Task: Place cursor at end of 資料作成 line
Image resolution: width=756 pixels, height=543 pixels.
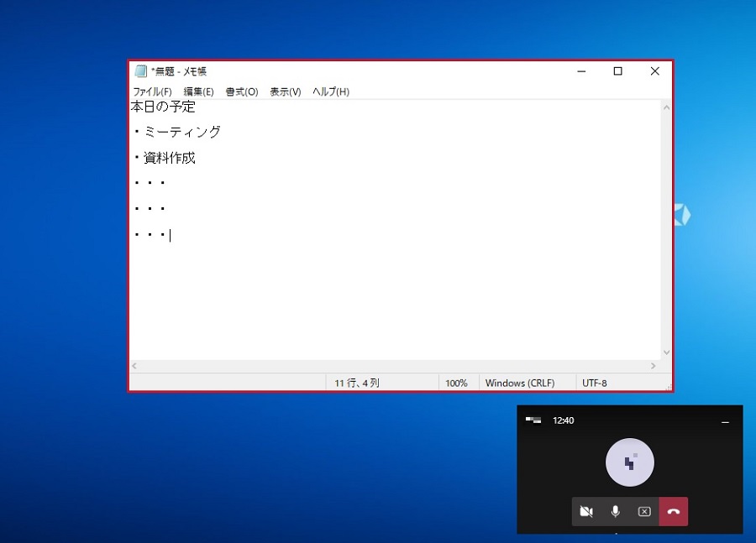Action: 197,158
